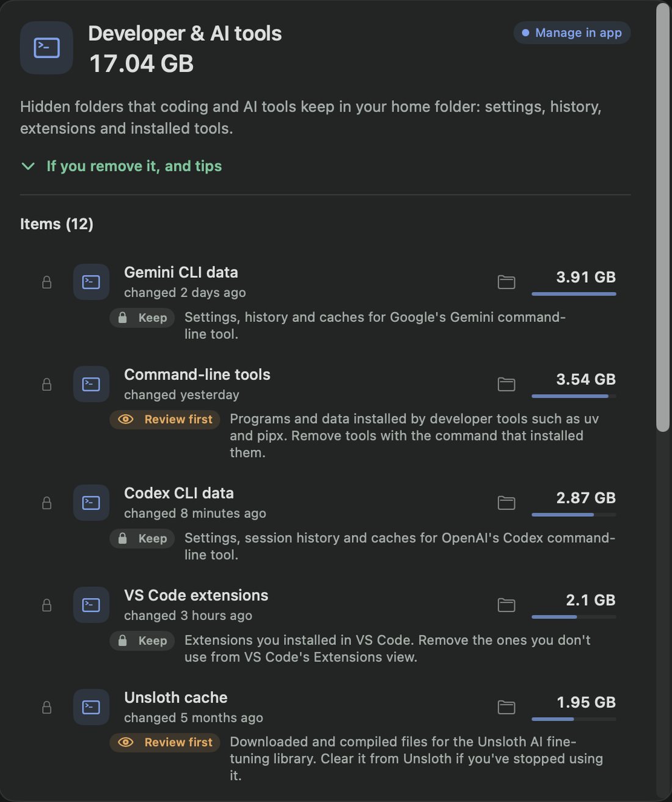
Task: Toggle the lock on Gemini CLI data
Action: point(46,282)
